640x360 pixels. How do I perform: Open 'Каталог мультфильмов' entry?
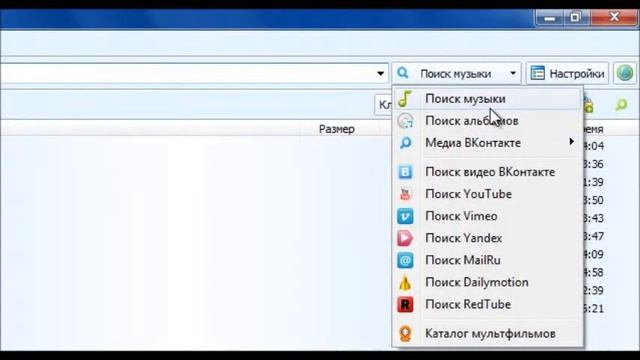[487, 333]
